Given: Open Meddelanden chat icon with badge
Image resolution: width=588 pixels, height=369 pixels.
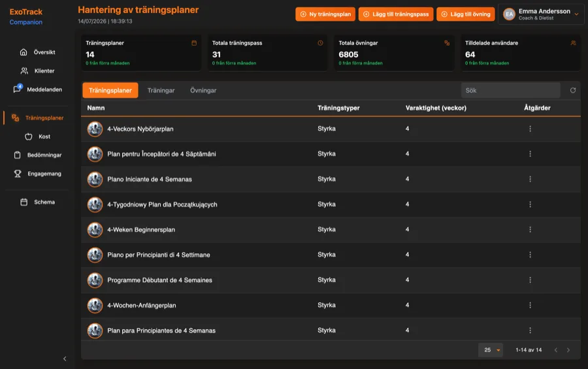Looking at the screenshot, I should tap(17, 89).
